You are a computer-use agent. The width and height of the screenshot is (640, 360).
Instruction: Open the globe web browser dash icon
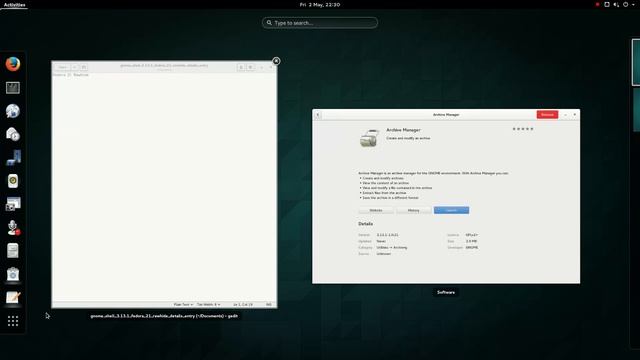(x=13, y=111)
